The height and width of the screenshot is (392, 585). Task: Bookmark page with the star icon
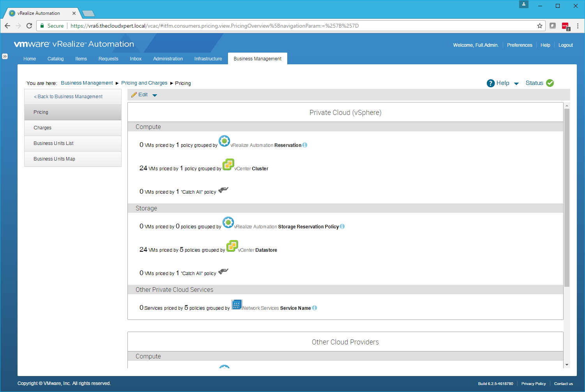(x=540, y=26)
